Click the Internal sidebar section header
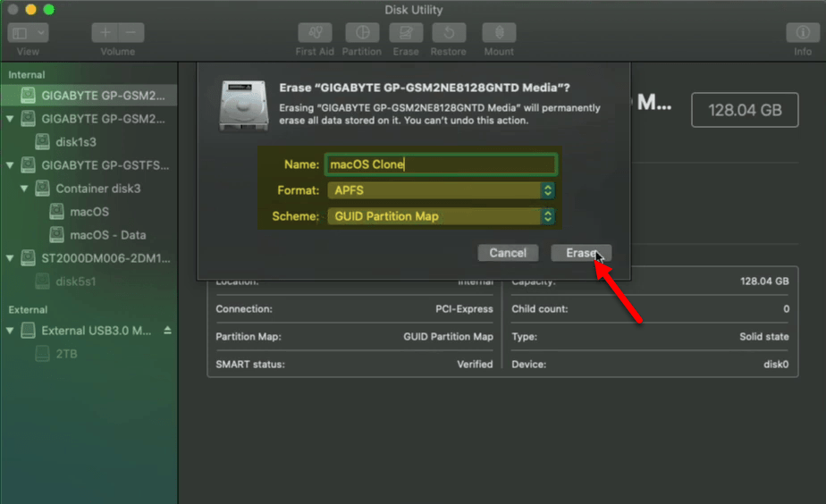Viewport: 826px width, 504px height. pyautogui.click(x=26, y=75)
